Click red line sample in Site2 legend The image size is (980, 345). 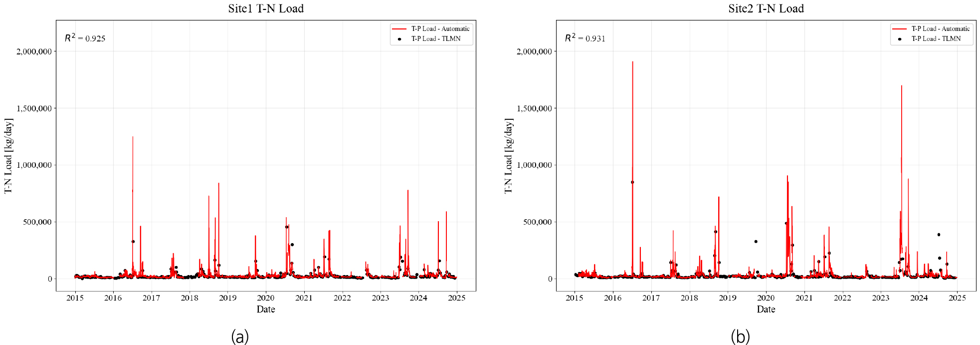tap(900, 29)
